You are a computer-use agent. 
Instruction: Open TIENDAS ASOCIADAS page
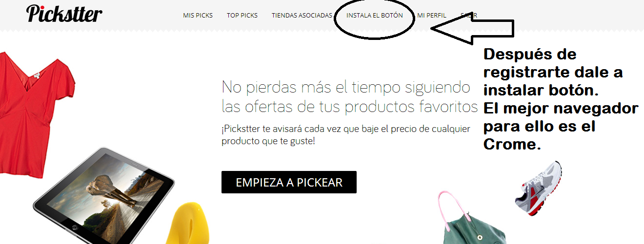pyautogui.click(x=302, y=16)
